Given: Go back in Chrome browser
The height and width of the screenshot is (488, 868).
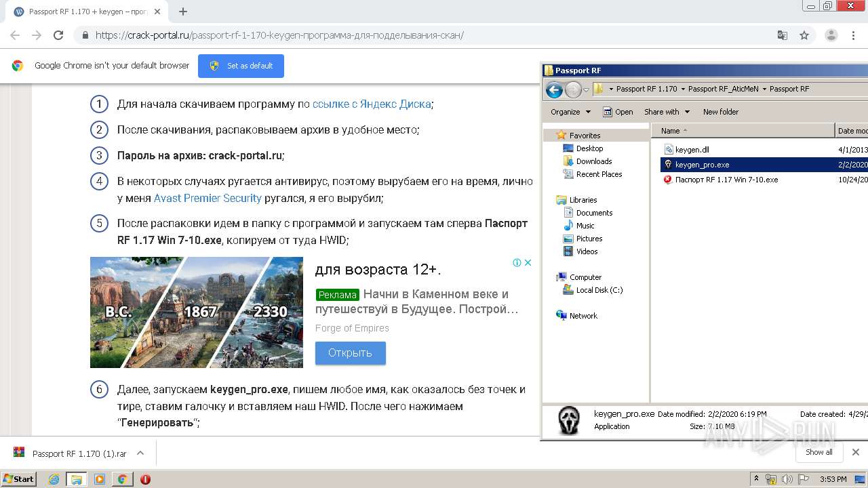Looking at the screenshot, I should point(15,35).
